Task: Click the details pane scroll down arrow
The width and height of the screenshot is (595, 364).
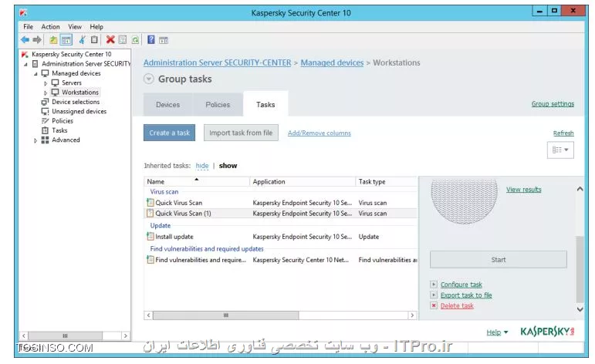Action: [580, 309]
